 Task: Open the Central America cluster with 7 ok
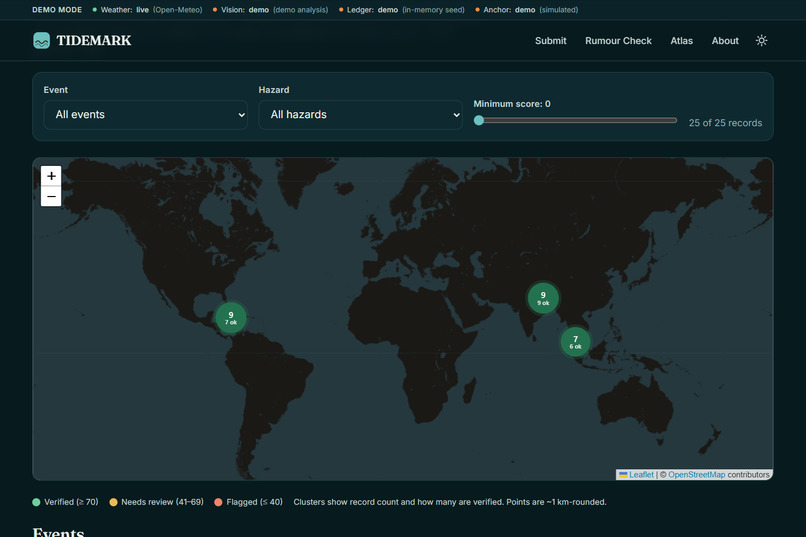(x=231, y=318)
